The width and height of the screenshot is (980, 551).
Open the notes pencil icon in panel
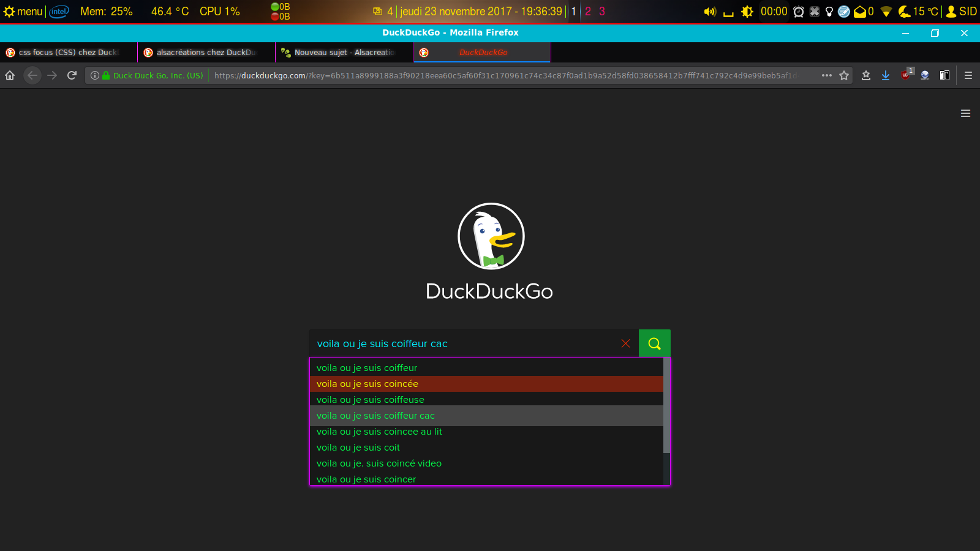point(844,12)
